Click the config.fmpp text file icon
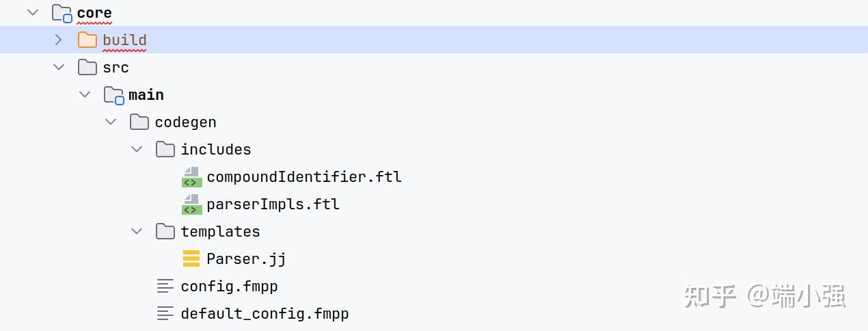The width and height of the screenshot is (868, 331). click(x=165, y=287)
